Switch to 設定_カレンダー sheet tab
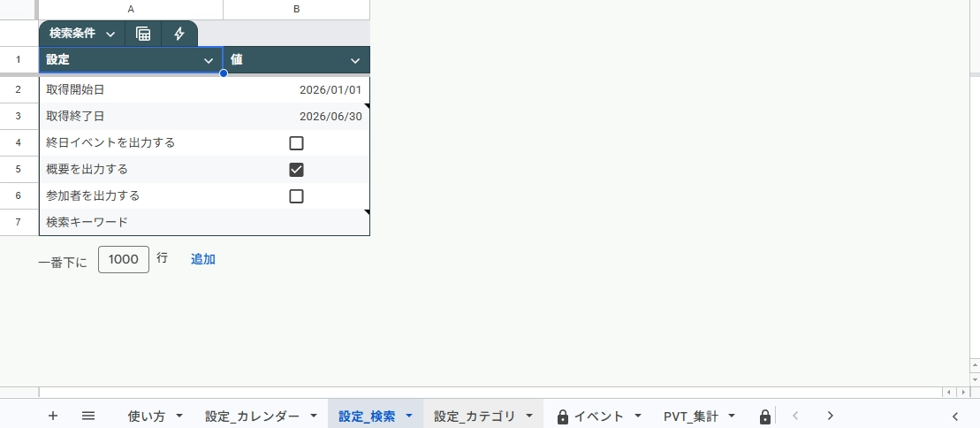Image resolution: width=980 pixels, height=428 pixels. 253,417
